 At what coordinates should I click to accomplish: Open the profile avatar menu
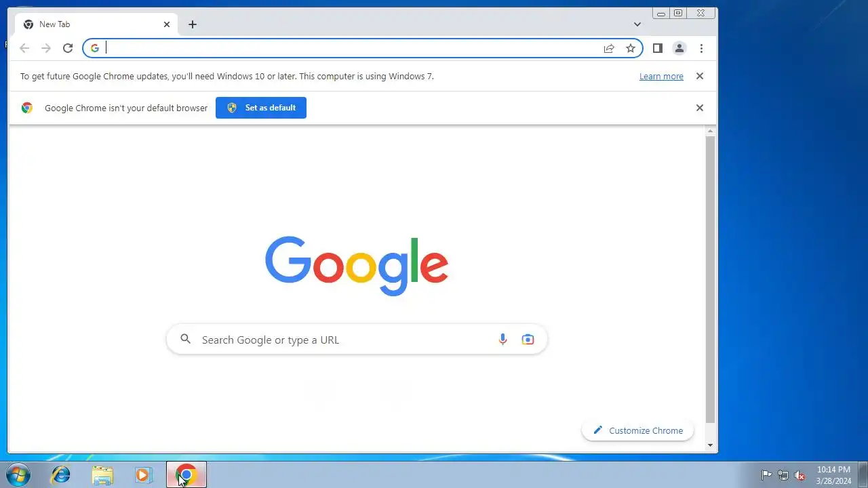point(679,48)
